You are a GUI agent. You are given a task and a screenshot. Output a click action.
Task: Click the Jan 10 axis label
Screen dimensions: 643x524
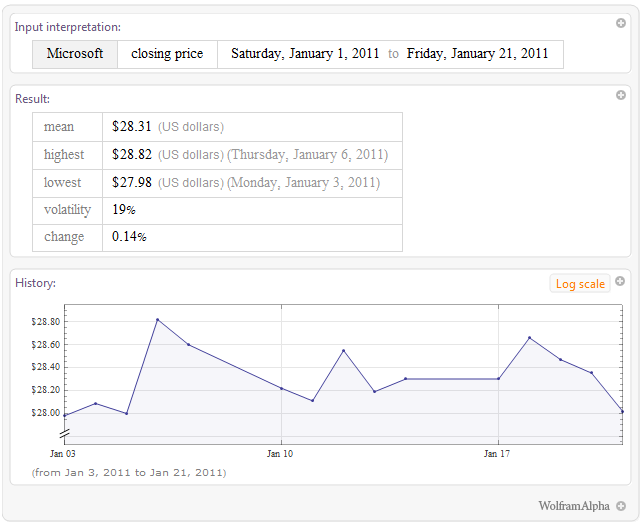[x=281, y=454]
